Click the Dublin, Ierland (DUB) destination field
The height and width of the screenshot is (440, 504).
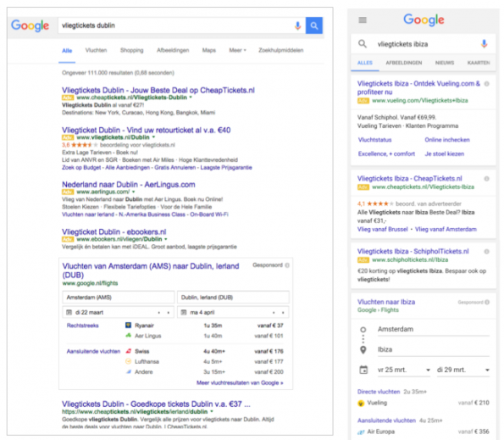pyautogui.click(x=233, y=298)
